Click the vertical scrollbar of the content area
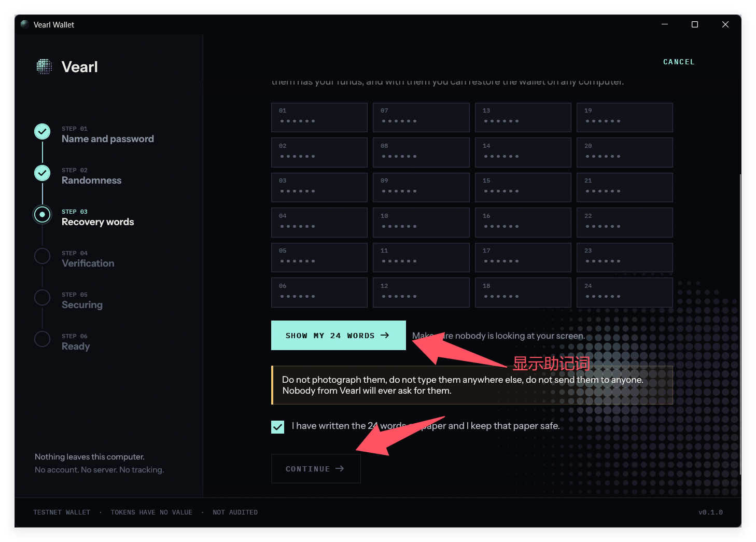 point(740,324)
